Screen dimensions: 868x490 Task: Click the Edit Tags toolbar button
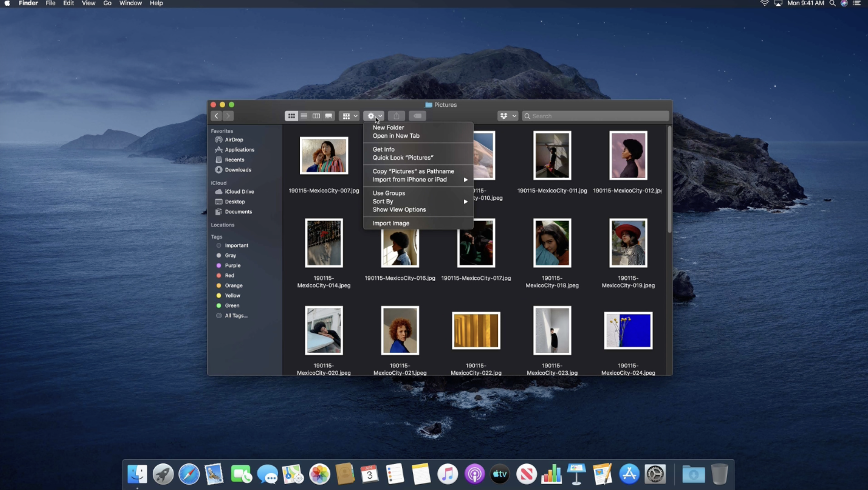[417, 116]
